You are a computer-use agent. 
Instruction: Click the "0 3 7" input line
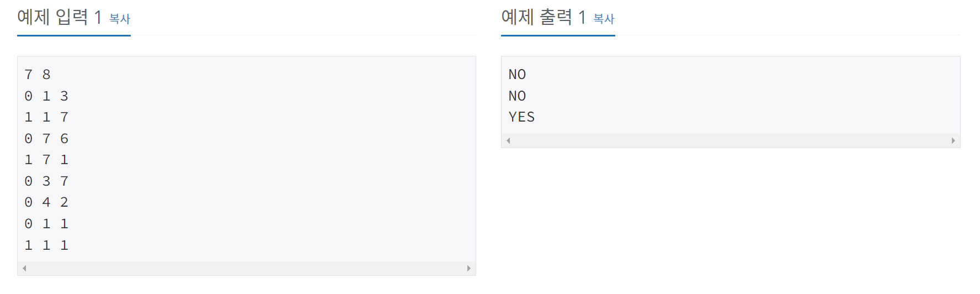coord(46,181)
